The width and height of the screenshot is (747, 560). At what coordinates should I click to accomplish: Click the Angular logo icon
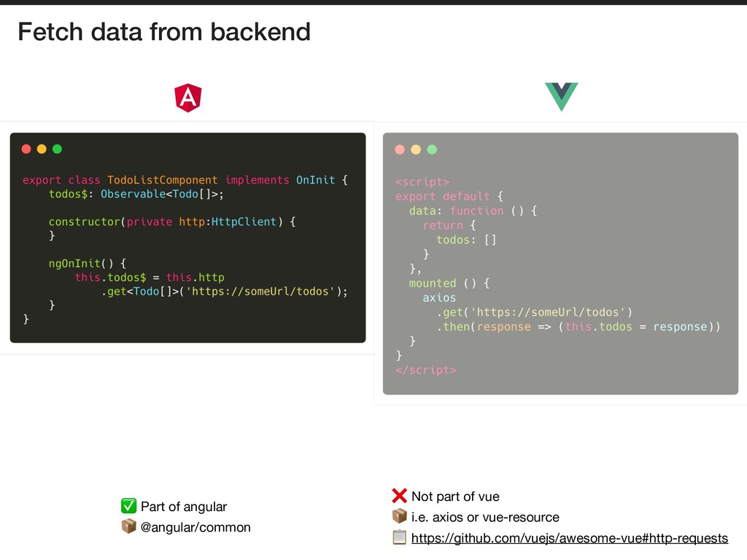[x=188, y=98]
